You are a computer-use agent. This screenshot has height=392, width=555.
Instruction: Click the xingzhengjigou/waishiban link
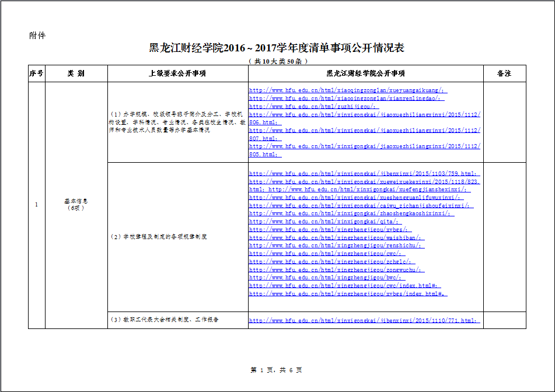pyautogui.click(x=337, y=237)
